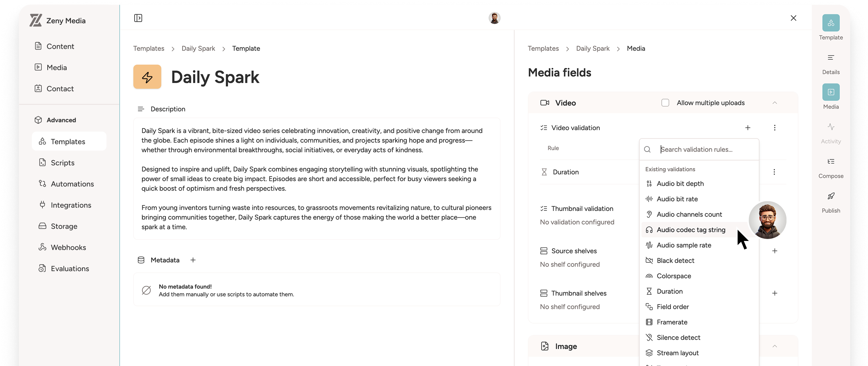
Task: Open the Publish rocket icon
Action: [x=831, y=196]
